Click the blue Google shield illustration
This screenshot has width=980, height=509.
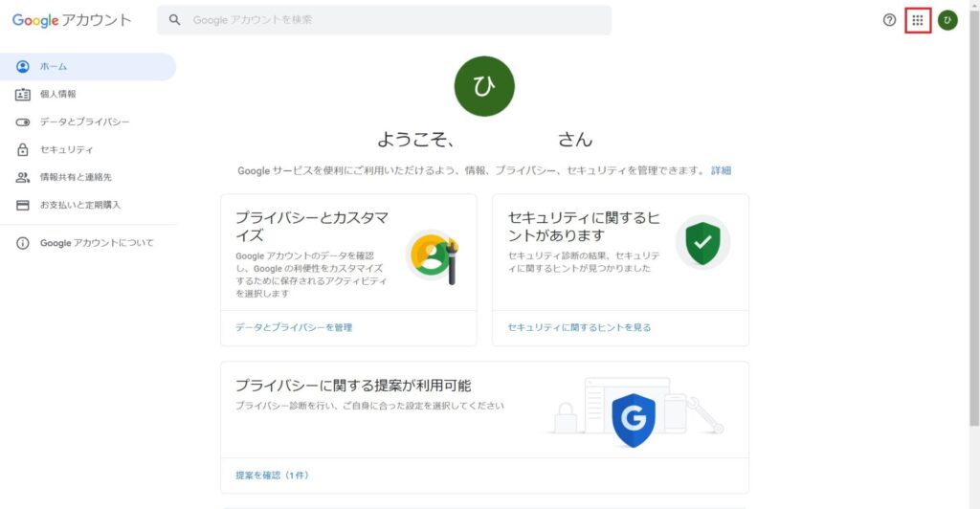pyautogui.click(x=633, y=419)
